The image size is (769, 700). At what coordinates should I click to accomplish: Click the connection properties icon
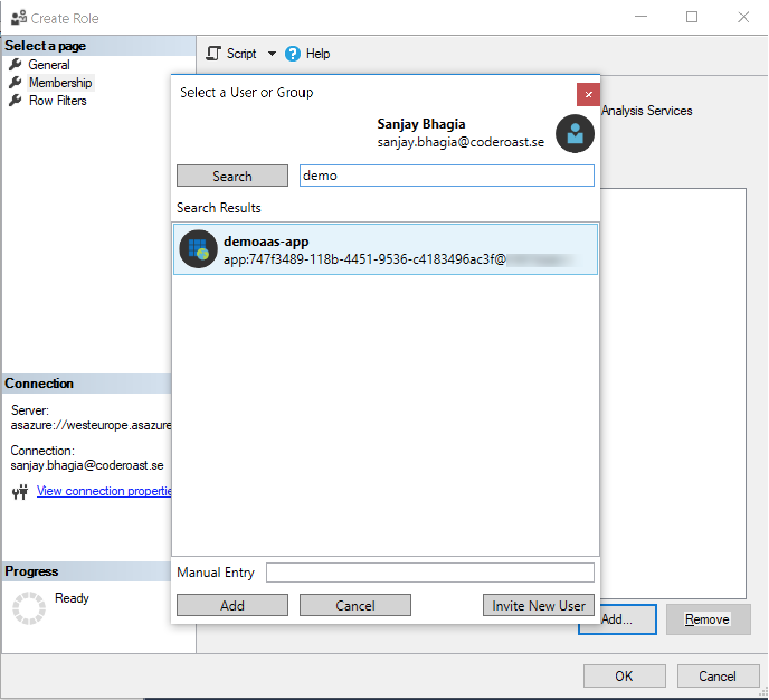tap(20, 491)
